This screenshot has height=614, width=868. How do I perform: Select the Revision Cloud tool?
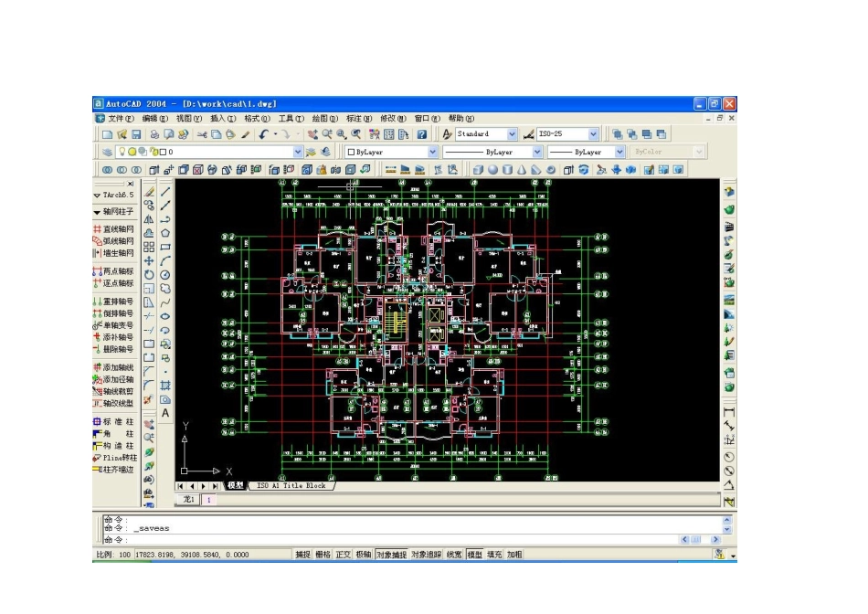point(165,289)
